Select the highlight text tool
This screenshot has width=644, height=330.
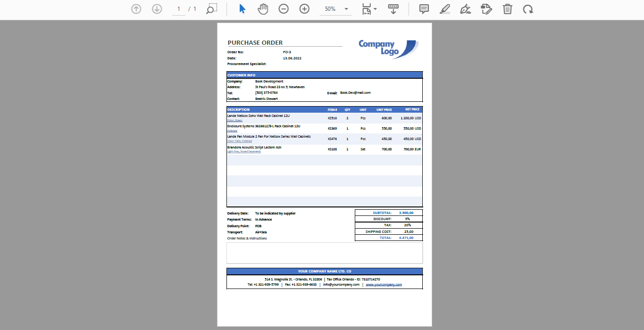coord(444,9)
